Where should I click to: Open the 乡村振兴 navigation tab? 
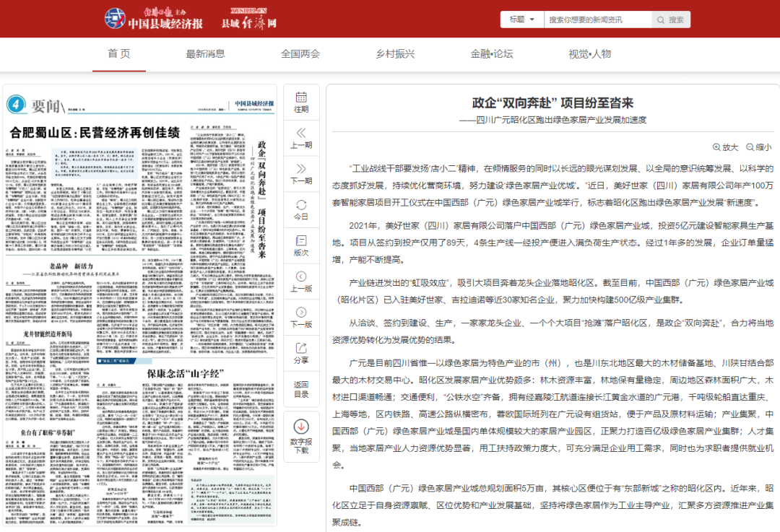tap(395, 53)
